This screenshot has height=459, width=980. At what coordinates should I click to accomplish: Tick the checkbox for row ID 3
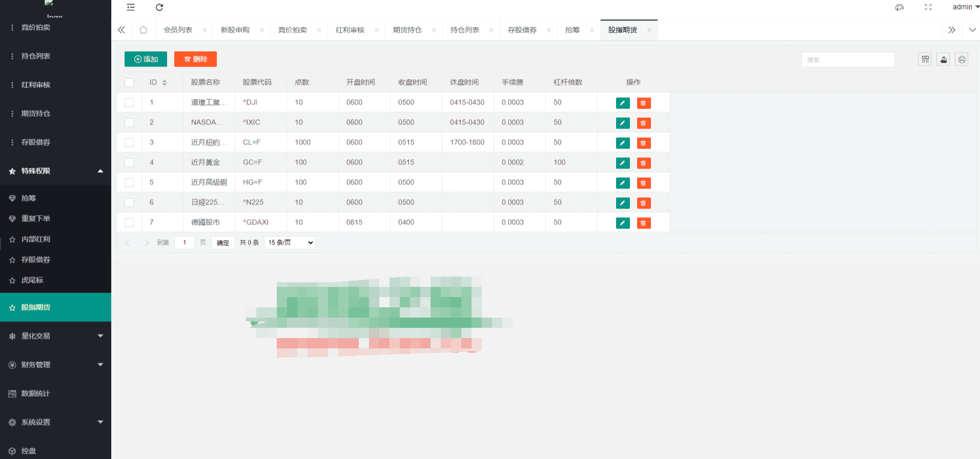tap(129, 142)
